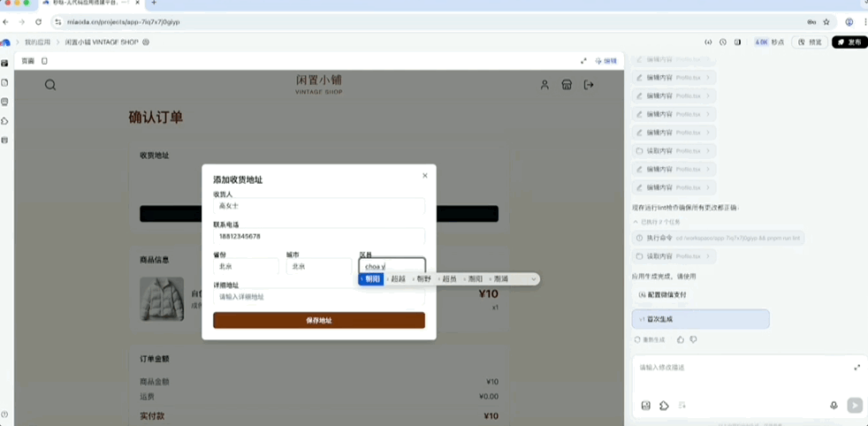
Task: Expand the IME candidate list arrow
Action: [534, 279]
